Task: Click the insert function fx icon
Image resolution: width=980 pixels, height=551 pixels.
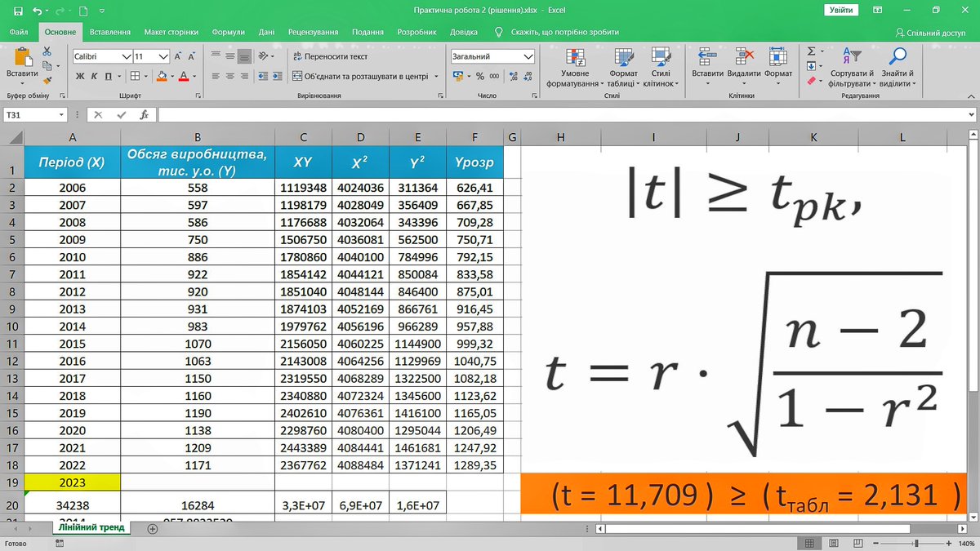Action: coord(144,115)
